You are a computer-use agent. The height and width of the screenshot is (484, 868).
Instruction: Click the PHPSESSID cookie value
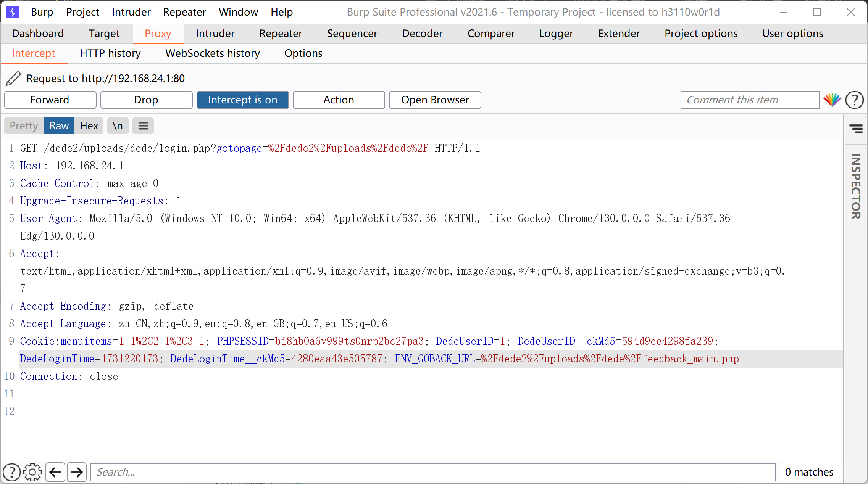click(349, 341)
